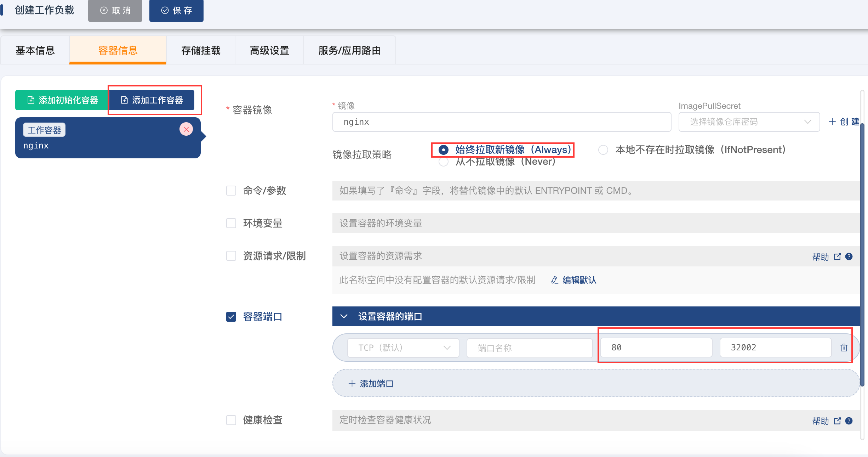The image size is (868, 457).
Task: Click the trash icon for port 80 row
Action: tap(844, 348)
